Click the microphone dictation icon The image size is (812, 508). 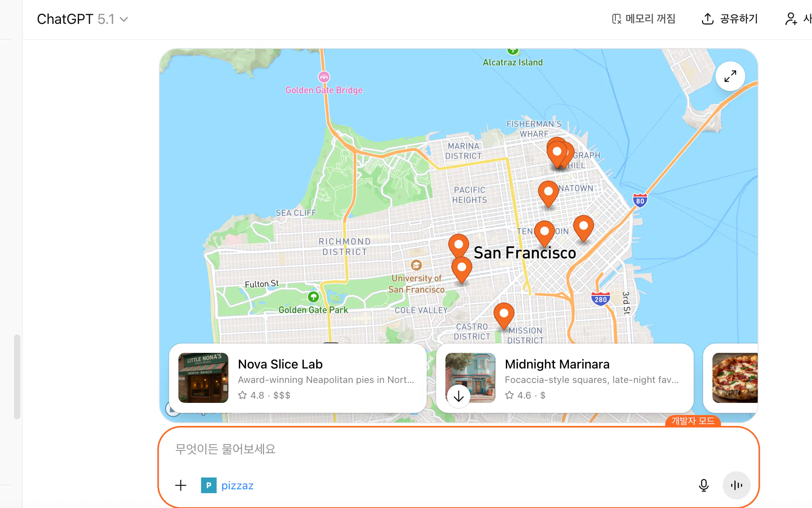click(x=703, y=485)
